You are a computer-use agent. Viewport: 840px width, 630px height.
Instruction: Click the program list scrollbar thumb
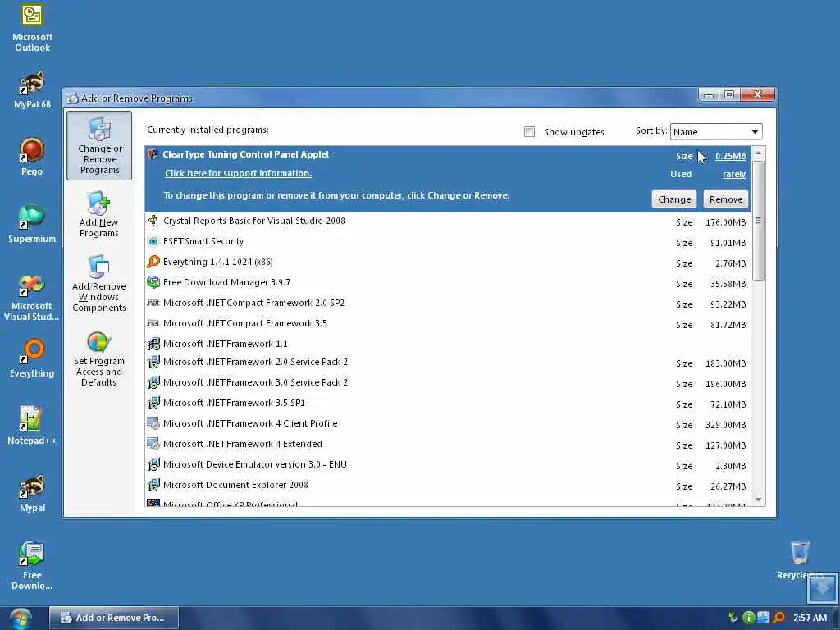758,220
